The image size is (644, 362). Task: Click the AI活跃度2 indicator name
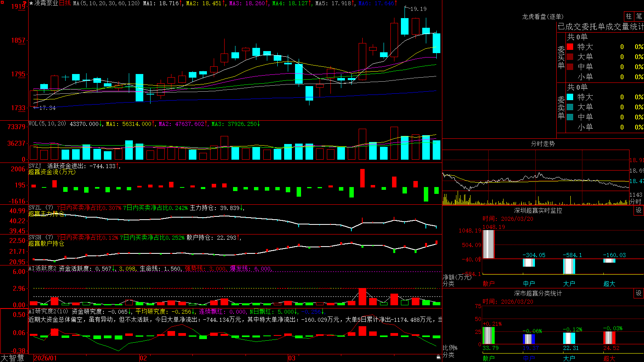point(43,268)
